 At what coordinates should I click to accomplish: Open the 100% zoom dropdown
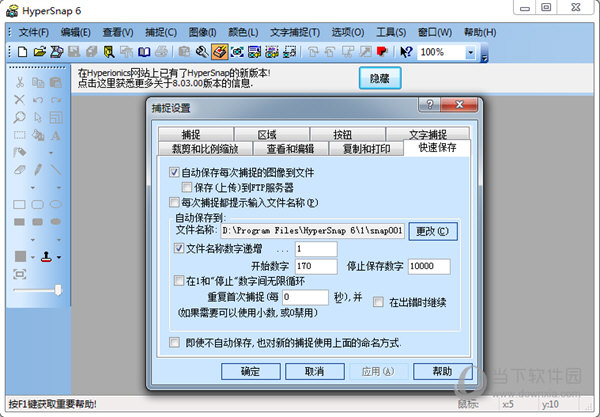coord(470,52)
